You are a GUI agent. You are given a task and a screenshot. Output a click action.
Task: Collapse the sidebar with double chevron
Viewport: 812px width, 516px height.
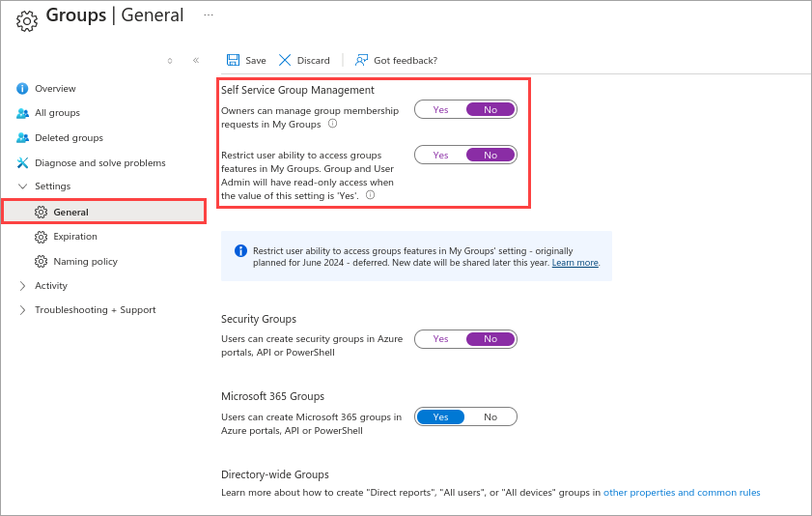[x=196, y=60]
